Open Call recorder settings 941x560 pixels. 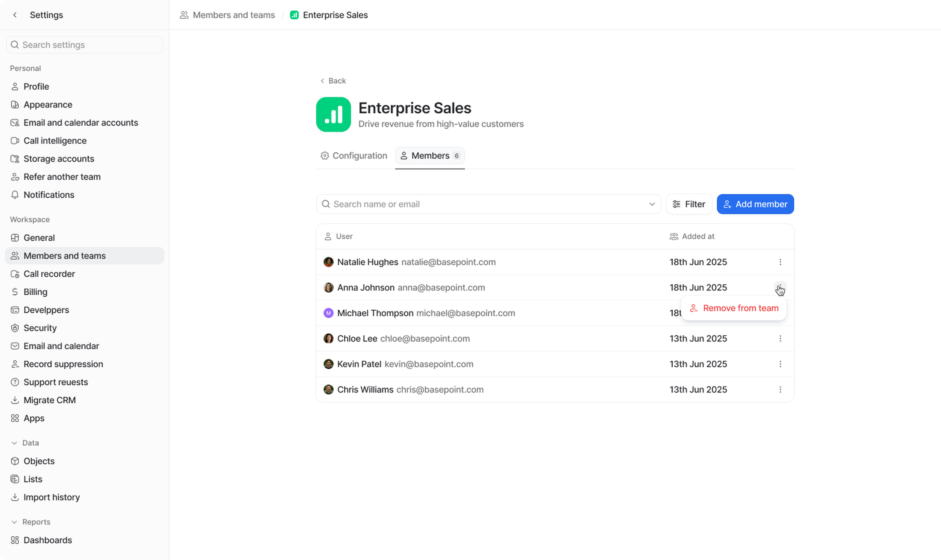click(49, 274)
